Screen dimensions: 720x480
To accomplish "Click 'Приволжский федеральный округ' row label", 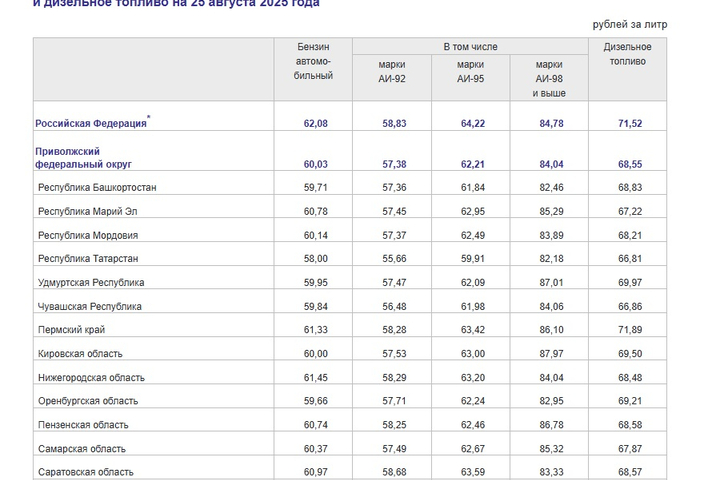I will coord(83,158).
